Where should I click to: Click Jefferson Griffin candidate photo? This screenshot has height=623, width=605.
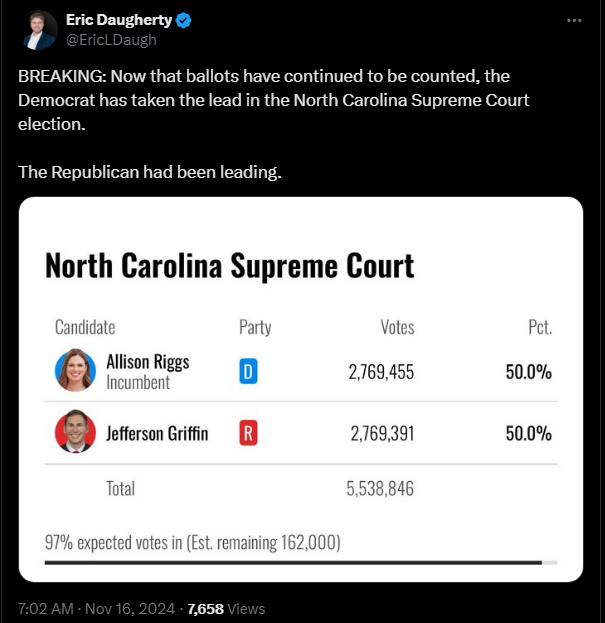click(x=75, y=431)
